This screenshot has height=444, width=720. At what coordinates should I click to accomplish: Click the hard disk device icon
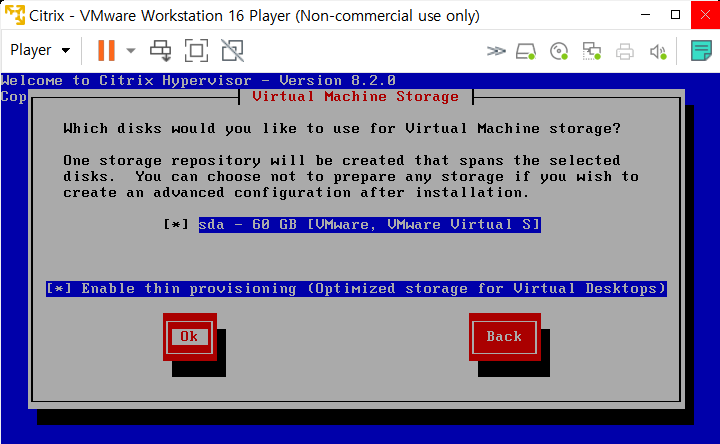(x=526, y=51)
